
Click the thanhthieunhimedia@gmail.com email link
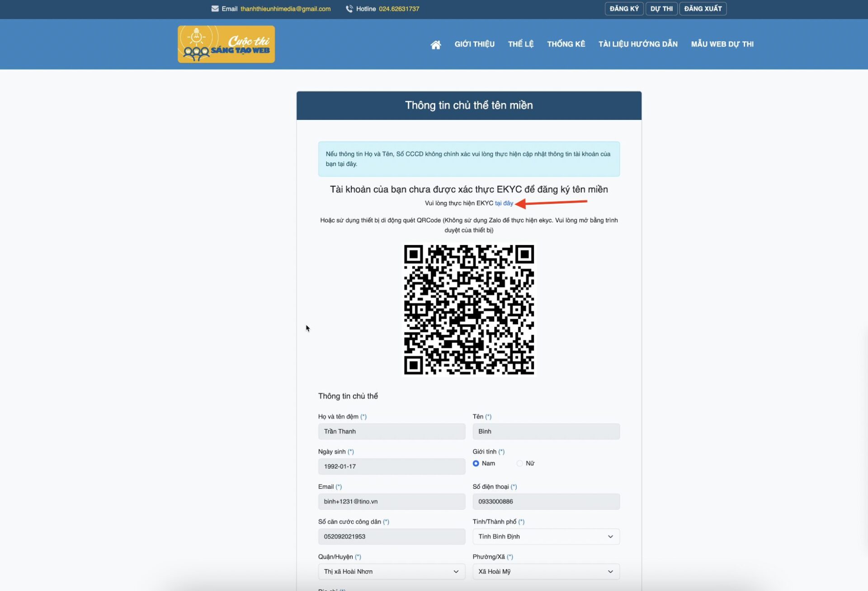click(285, 9)
